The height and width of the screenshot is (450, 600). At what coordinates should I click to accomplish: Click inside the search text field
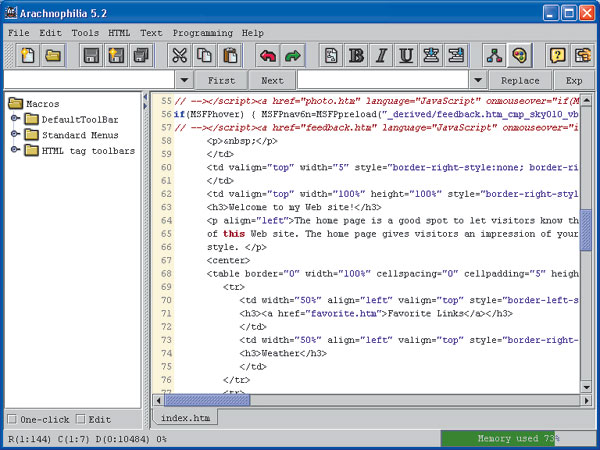point(89,80)
